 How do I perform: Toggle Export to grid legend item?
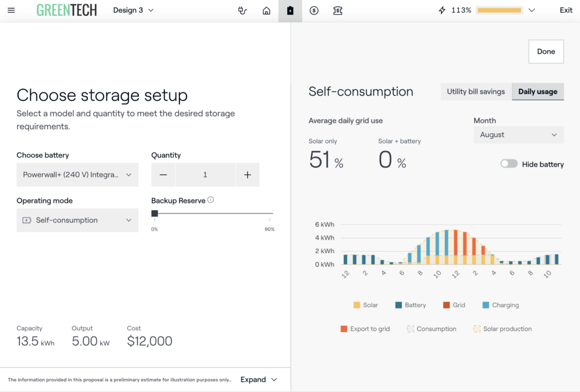[x=365, y=329]
